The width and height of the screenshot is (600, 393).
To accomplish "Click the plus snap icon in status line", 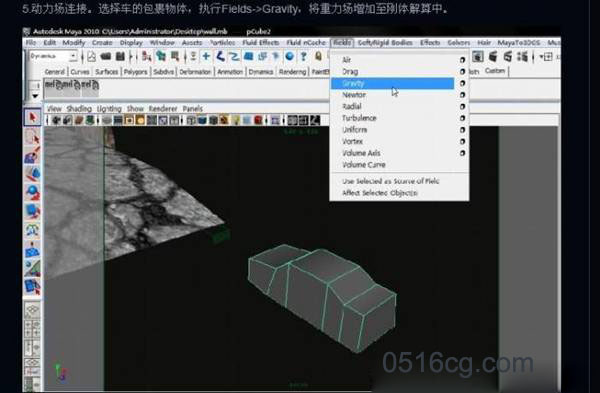I will (x=206, y=57).
